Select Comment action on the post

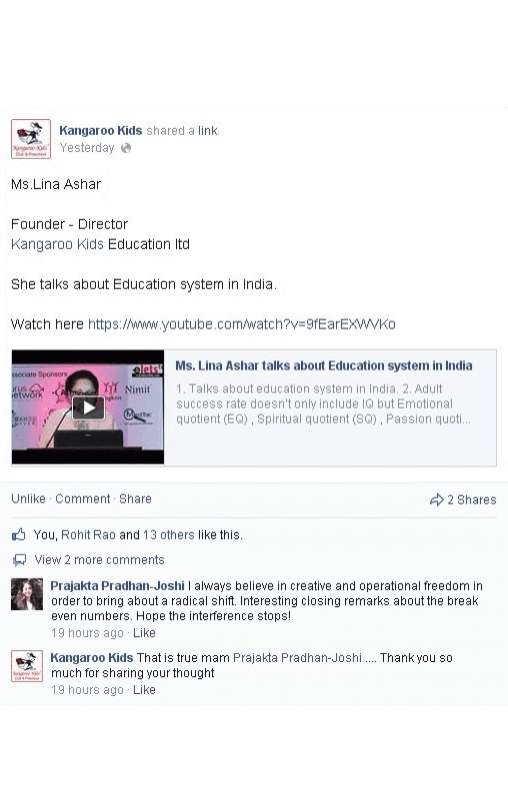click(x=83, y=499)
